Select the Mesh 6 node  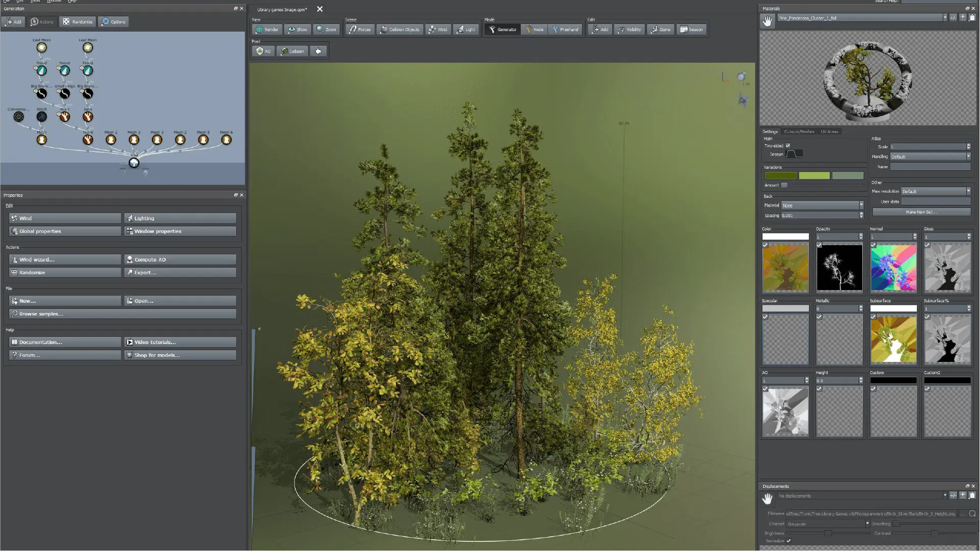pos(226,139)
